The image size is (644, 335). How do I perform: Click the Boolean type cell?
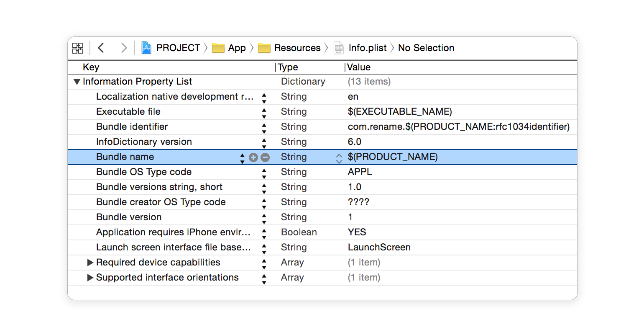click(x=299, y=232)
